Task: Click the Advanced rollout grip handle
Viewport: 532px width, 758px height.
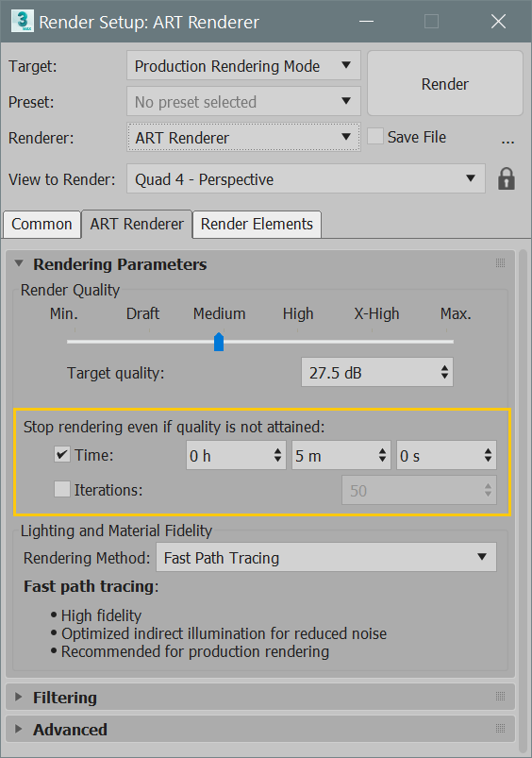Action: pos(500,728)
